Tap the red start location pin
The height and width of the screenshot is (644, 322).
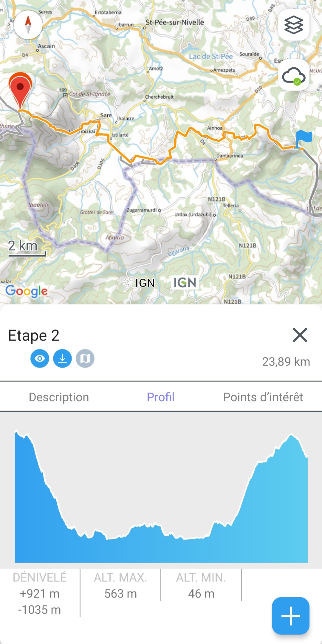(x=20, y=89)
